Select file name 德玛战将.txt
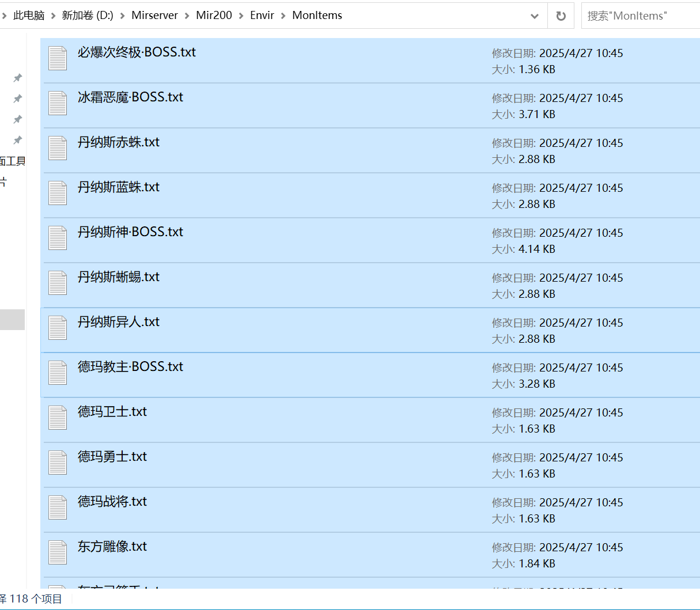 112,501
